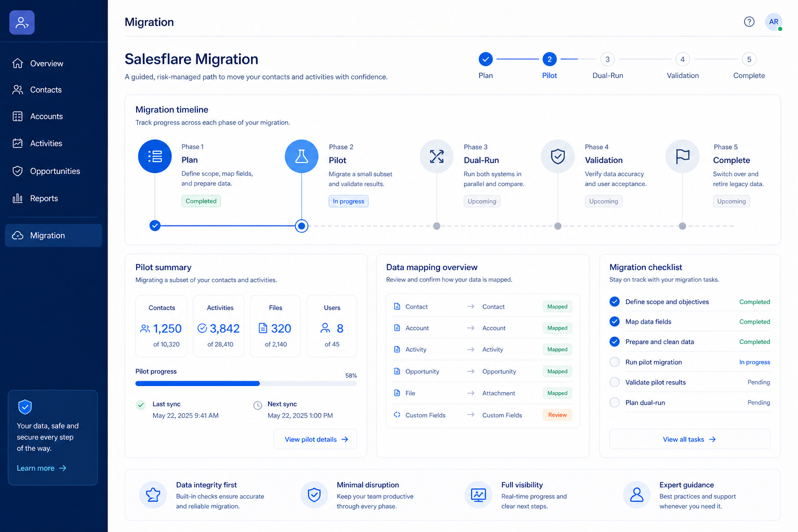
Task: Select step 4 Validation in the stepper
Action: click(x=683, y=59)
